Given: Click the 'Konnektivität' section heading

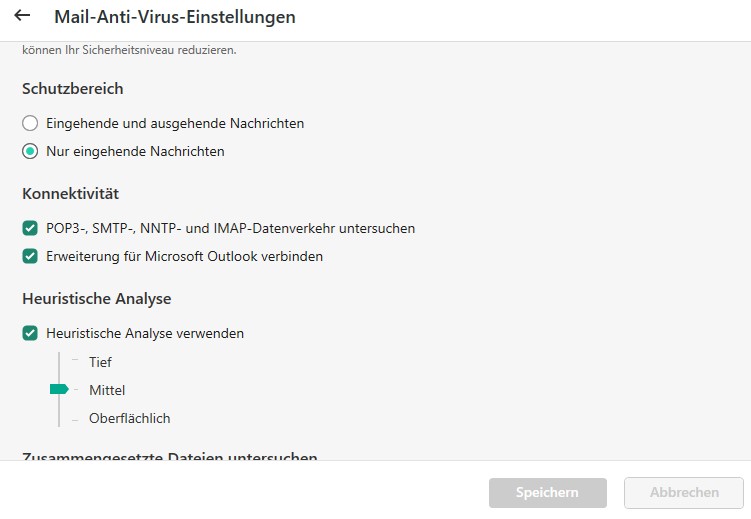Looking at the screenshot, I should (70, 194).
